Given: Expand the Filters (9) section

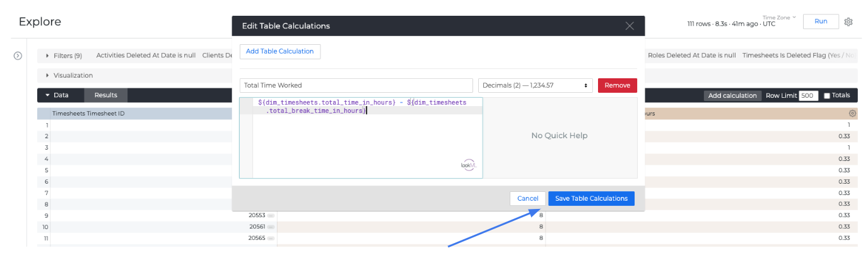Looking at the screenshot, I should (64, 56).
